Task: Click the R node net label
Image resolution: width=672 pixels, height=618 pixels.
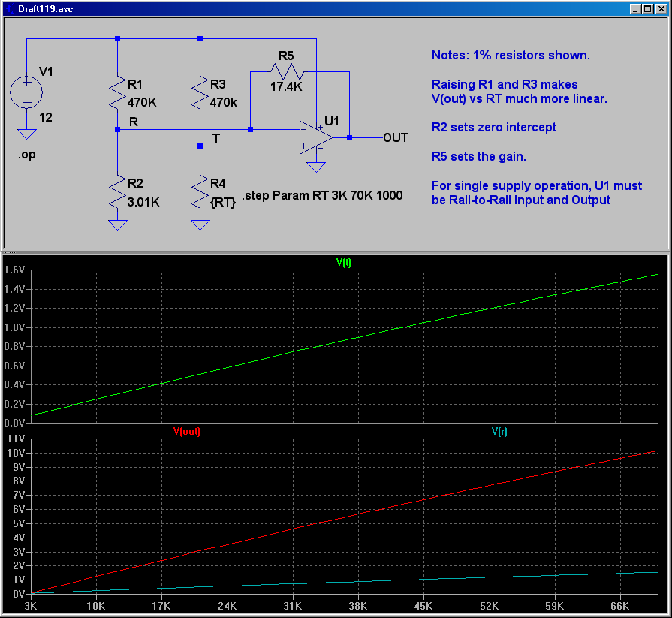Action: click(x=134, y=122)
